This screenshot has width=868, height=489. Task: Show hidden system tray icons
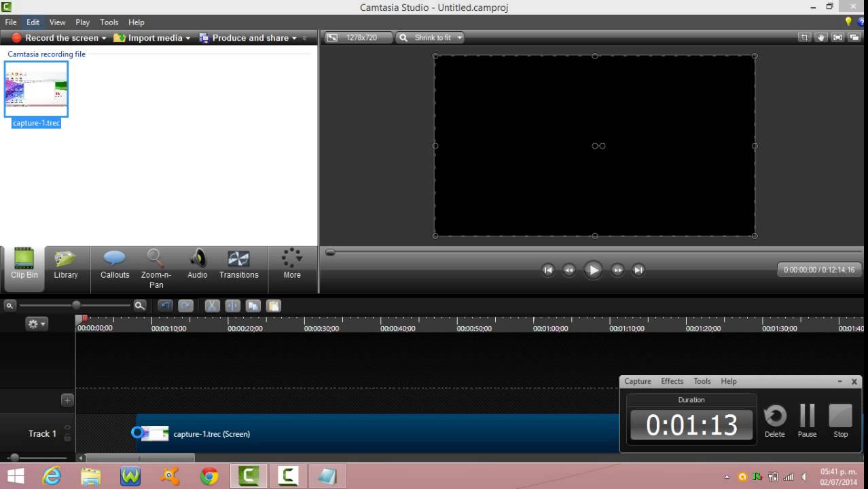pos(727,477)
